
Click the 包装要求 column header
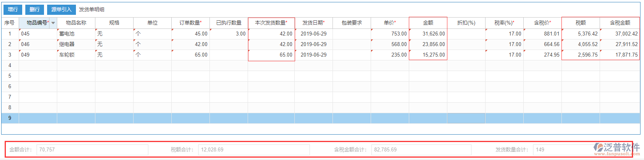[352, 23]
